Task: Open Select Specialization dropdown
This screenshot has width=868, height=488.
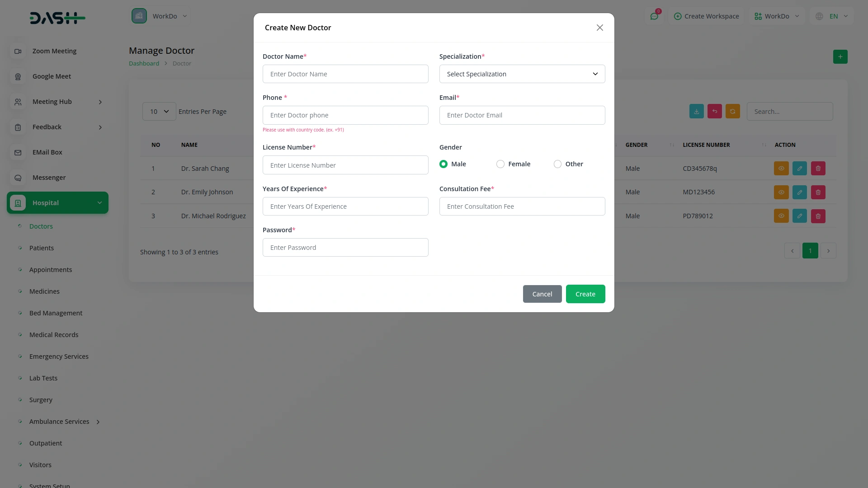Action: (x=522, y=74)
